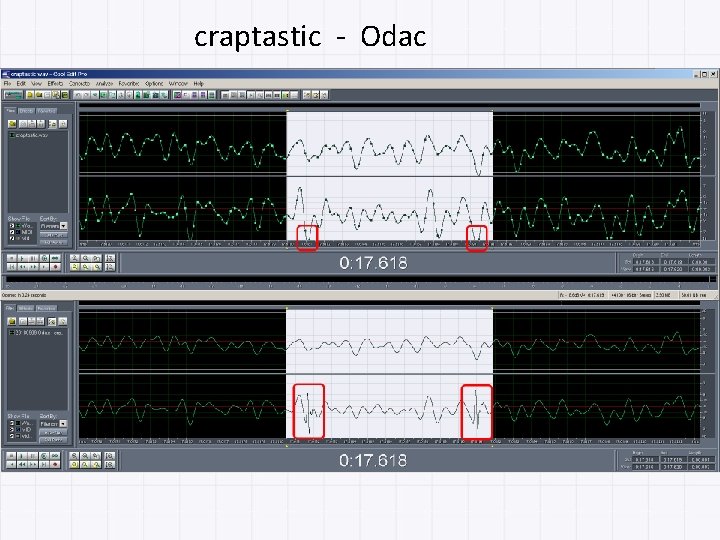Open the Effects menu
The width and height of the screenshot is (720, 540).
[55, 84]
